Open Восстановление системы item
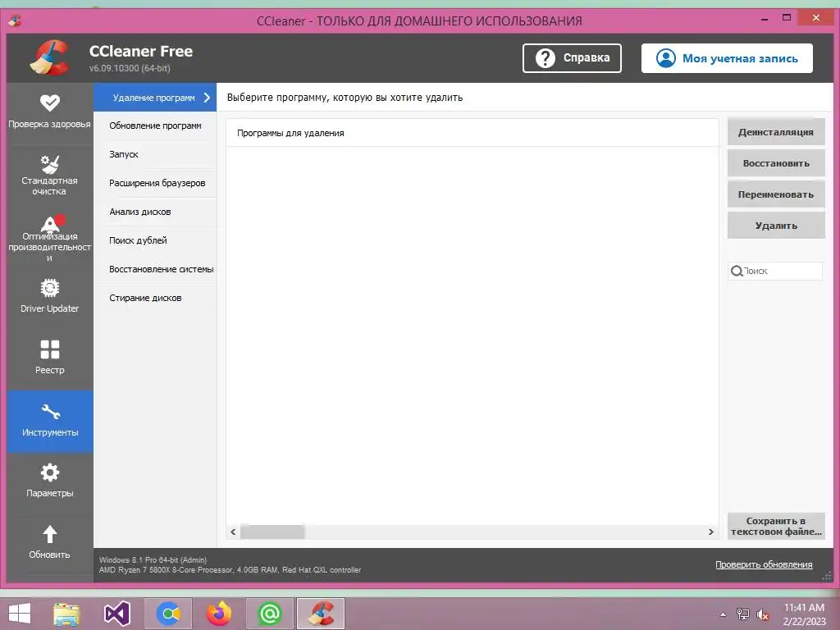This screenshot has height=630, width=840. (155, 269)
